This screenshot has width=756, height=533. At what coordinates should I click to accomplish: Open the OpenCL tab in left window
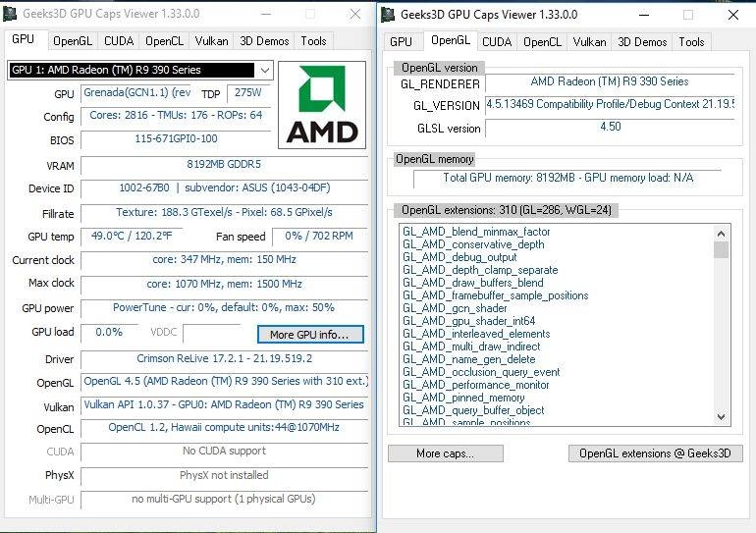[164, 41]
